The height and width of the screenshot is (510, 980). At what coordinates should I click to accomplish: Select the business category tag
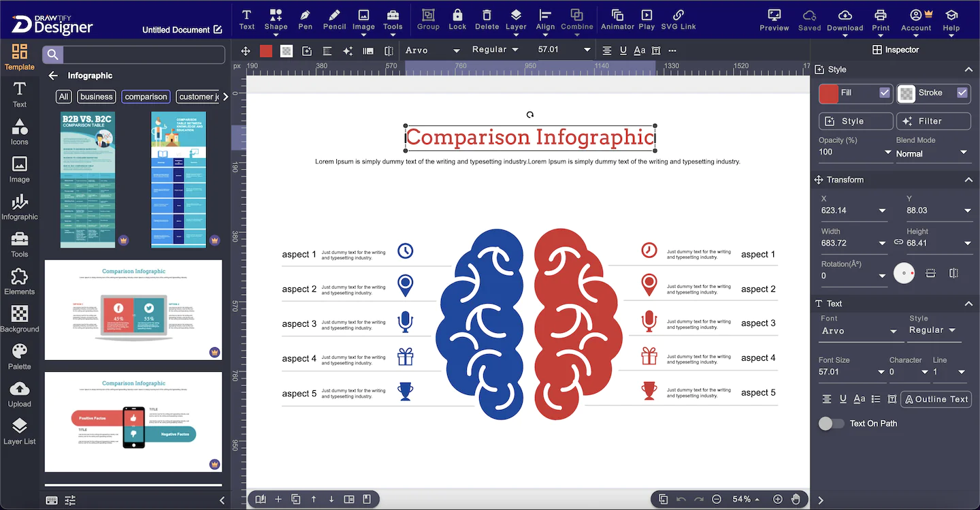pos(96,97)
